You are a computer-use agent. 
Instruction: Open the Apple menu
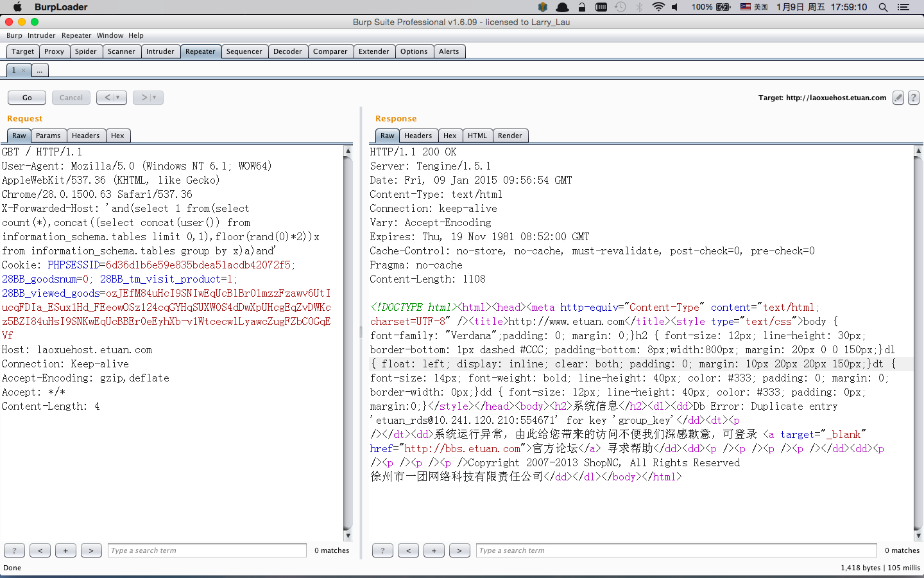coord(17,7)
